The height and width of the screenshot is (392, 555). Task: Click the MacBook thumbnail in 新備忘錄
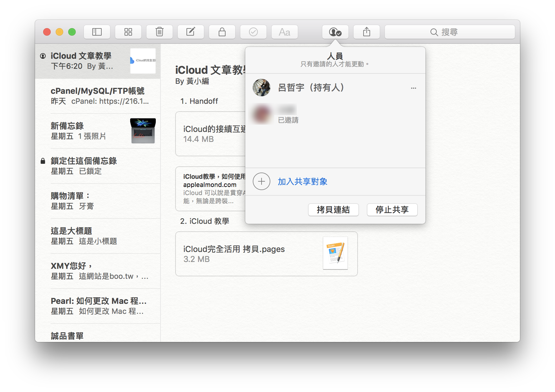point(143,131)
